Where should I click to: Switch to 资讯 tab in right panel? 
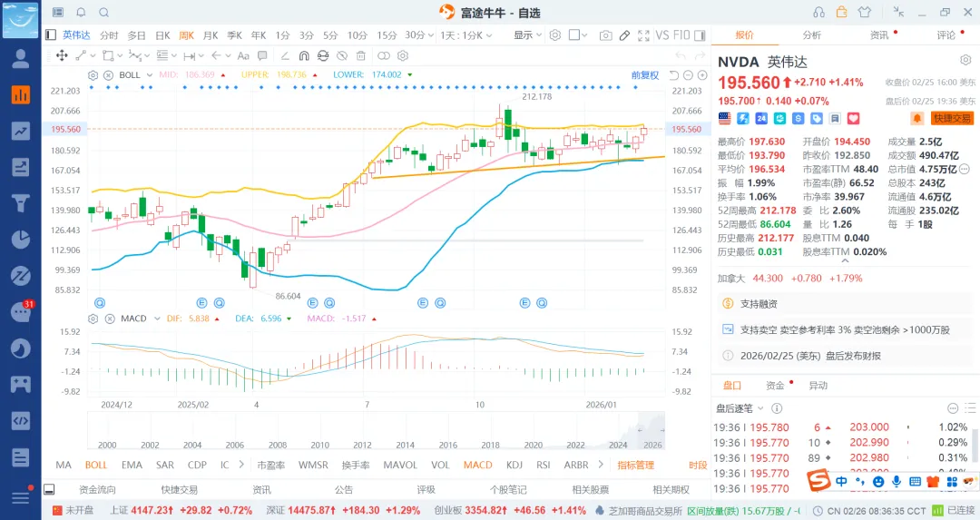tap(879, 35)
